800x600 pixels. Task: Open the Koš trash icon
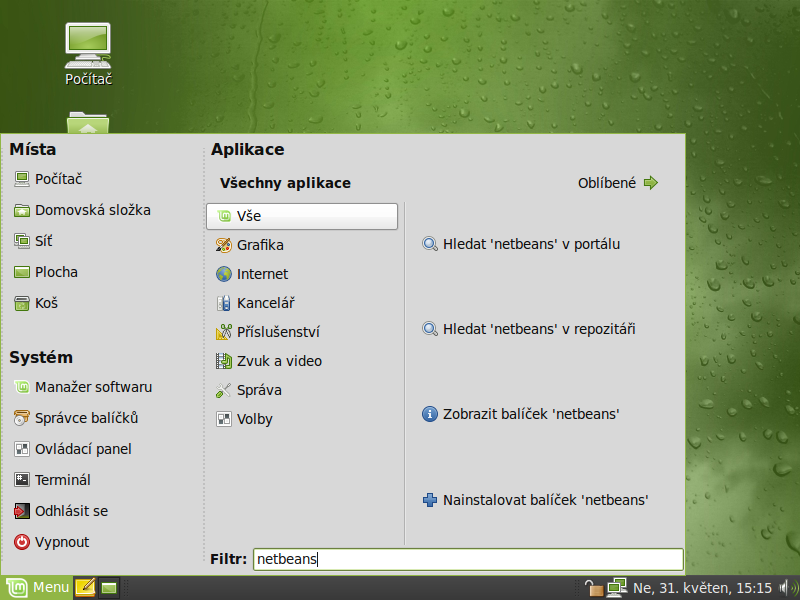pyautogui.click(x=21, y=303)
